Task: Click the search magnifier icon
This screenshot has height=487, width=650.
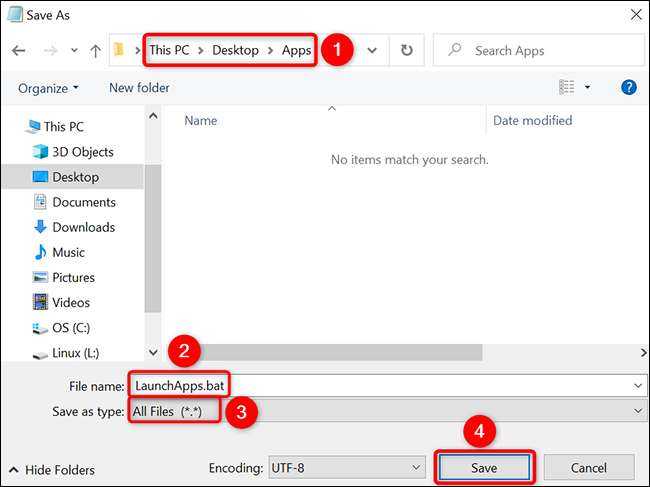Action: click(455, 50)
